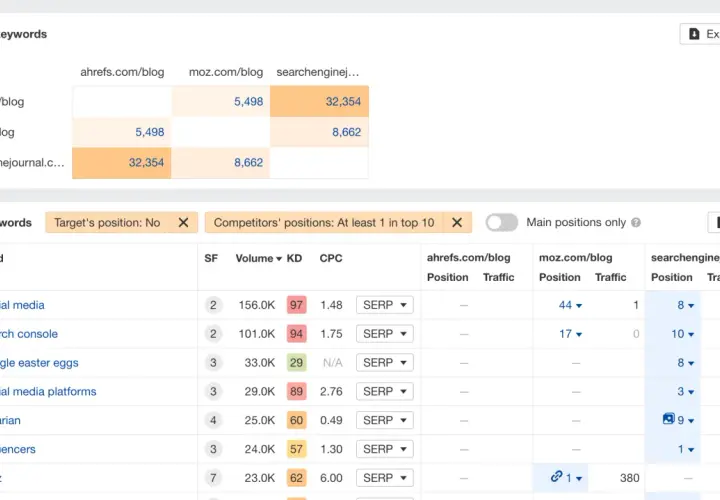Viewport: 720px width, 500px height.
Task: Click KD badge 62
Action: (296, 478)
